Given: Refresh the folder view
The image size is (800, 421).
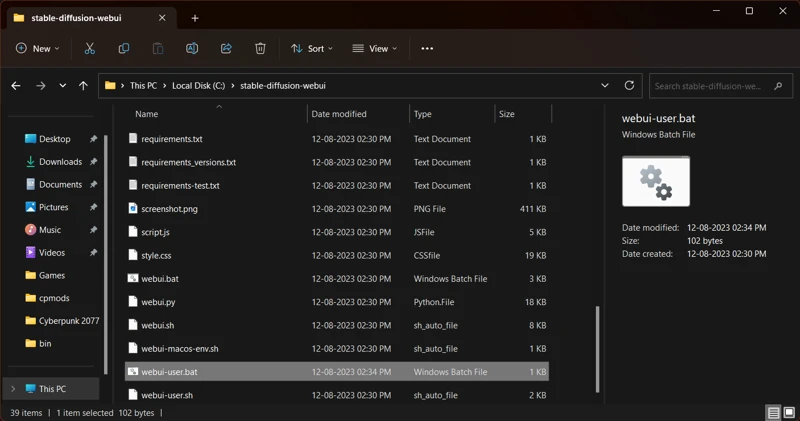Looking at the screenshot, I should pyautogui.click(x=630, y=85).
